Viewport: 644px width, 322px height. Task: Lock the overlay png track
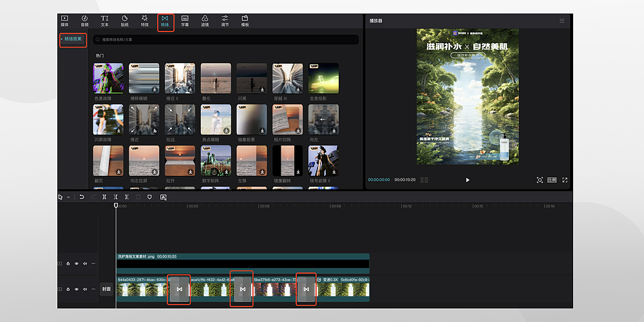point(68,263)
